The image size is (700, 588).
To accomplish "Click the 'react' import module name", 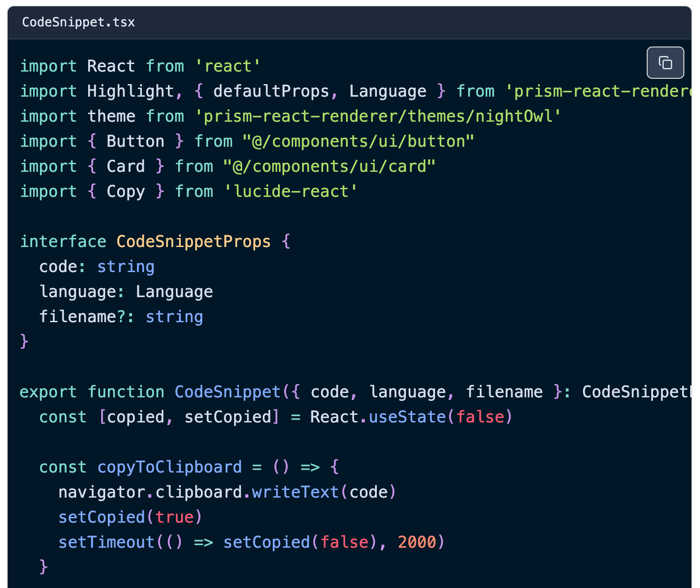I will point(228,66).
